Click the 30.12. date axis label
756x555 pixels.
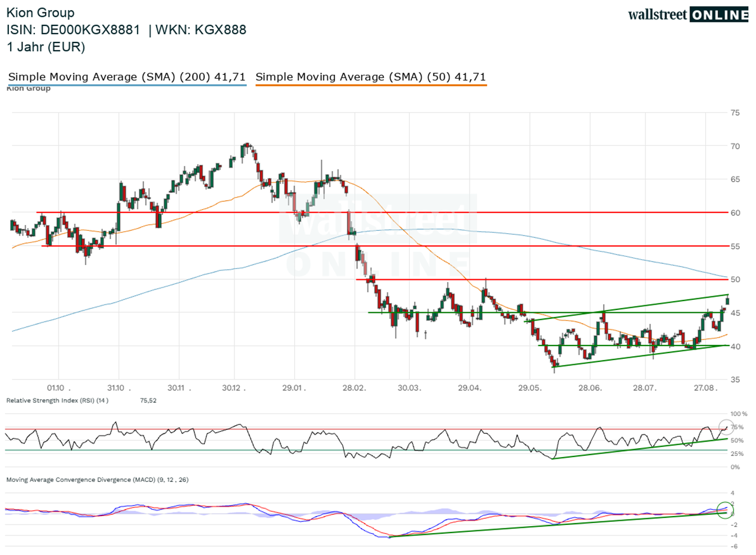[x=234, y=388]
